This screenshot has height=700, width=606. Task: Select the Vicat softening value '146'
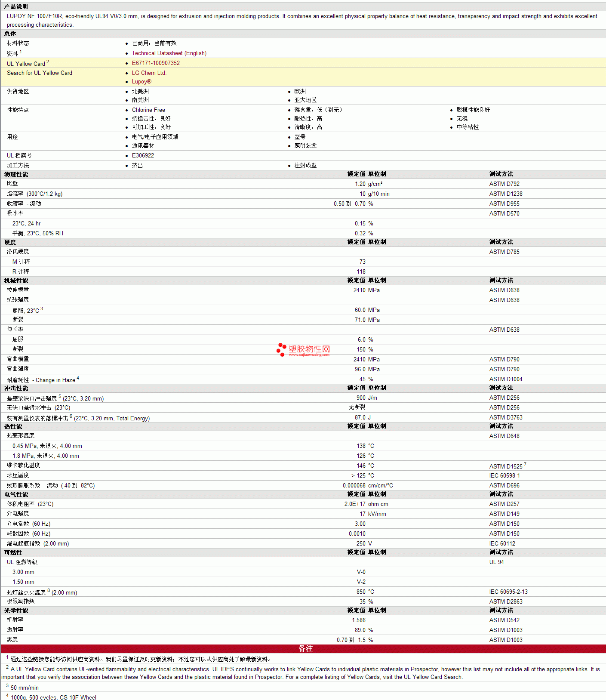tap(361, 466)
